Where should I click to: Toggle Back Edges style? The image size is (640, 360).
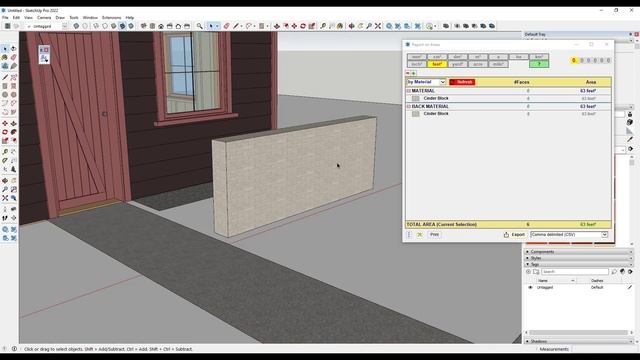(85, 26)
